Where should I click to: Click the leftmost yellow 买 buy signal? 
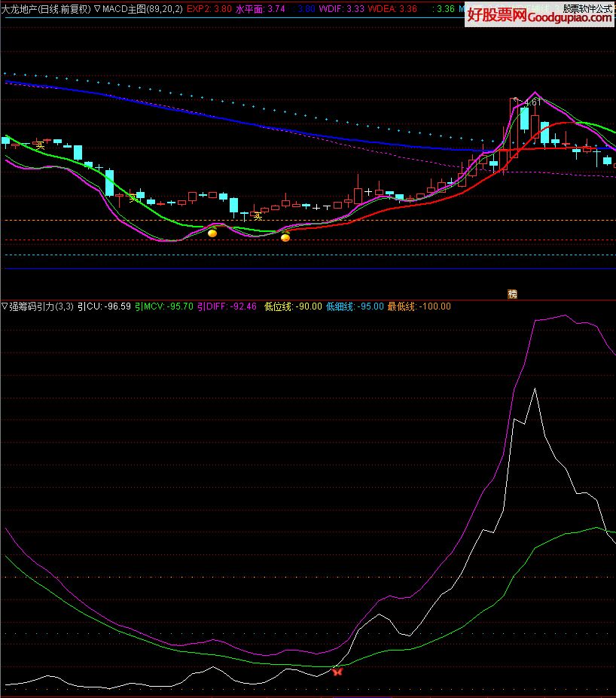tap(41, 145)
